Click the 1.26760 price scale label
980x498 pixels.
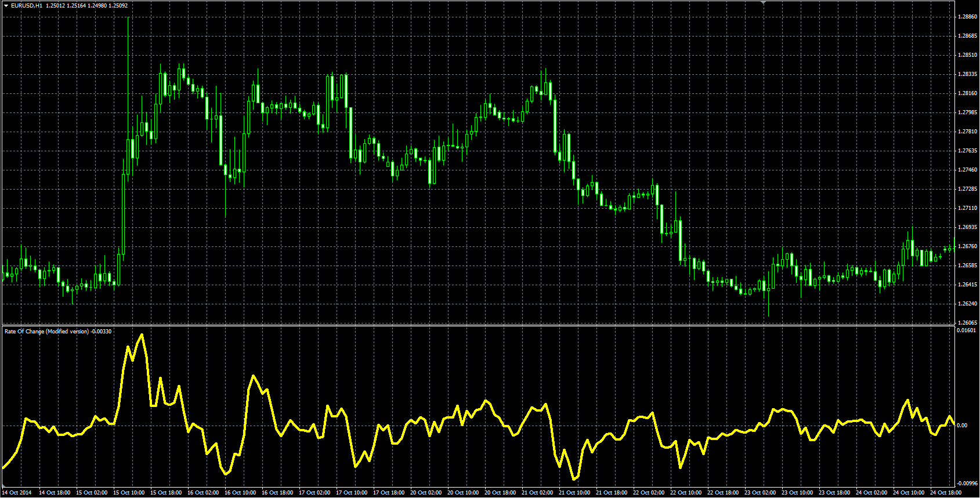click(968, 246)
